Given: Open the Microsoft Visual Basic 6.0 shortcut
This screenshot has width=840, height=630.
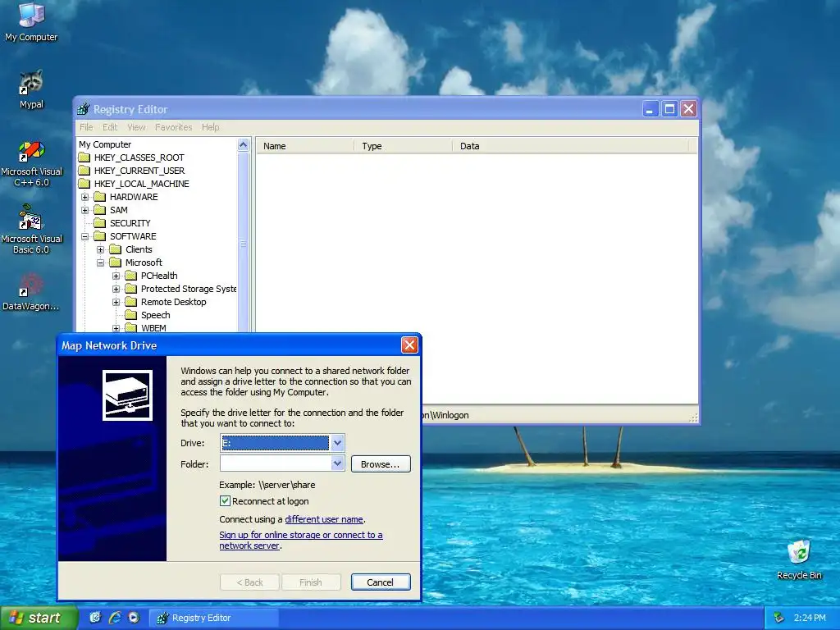Looking at the screenshot, I should 31,231.
